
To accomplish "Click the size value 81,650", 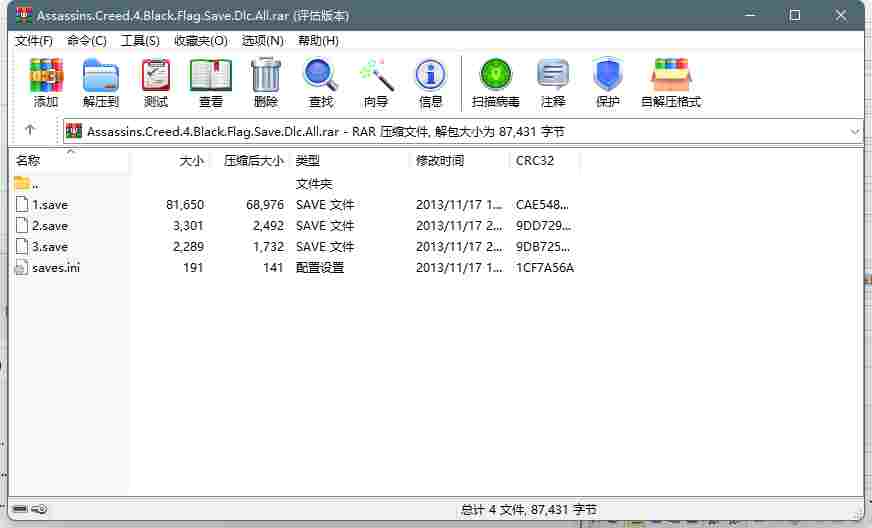I will click(185, 205).
